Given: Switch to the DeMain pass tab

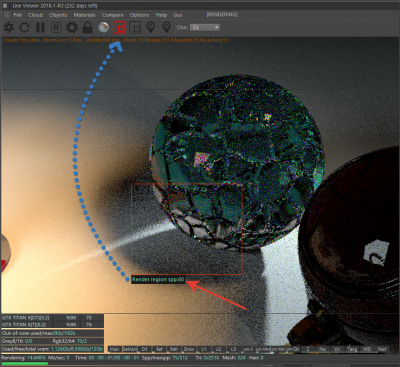Looking at the screenshot, I should (x=130, y=349).
